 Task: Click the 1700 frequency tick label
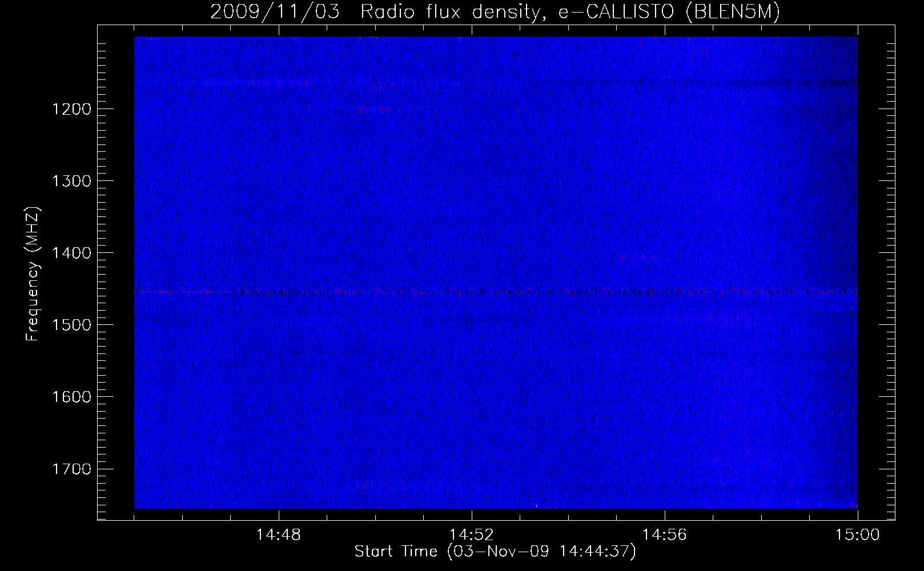[71, 469]
